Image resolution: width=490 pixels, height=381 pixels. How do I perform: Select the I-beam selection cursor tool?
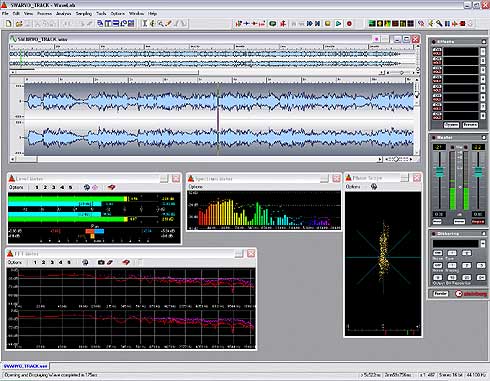[145, 24]
